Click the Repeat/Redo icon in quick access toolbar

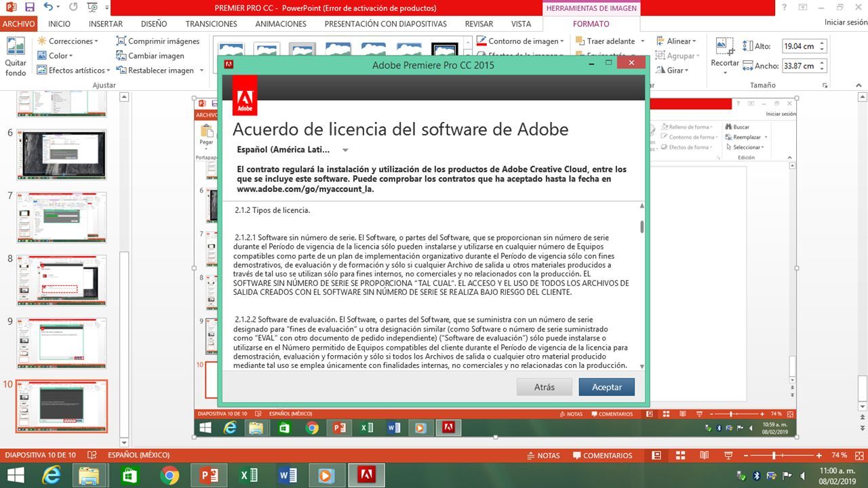(x=73, y=7)
